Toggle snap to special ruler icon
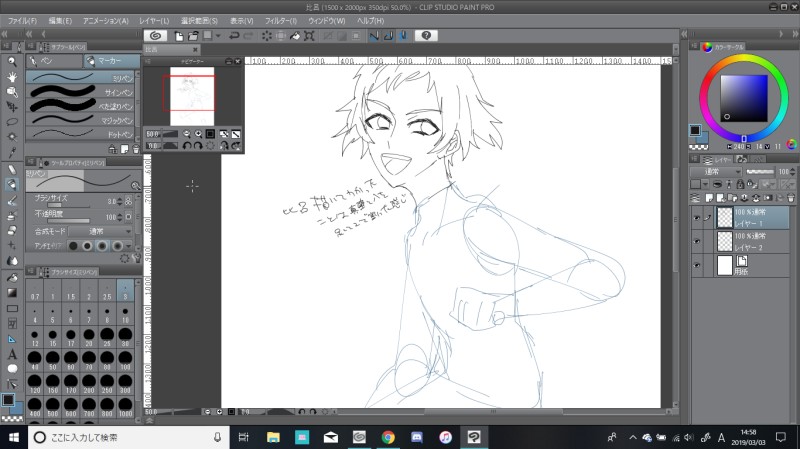The width and height of the screenshot is (800, 449). tap(389, 36)
